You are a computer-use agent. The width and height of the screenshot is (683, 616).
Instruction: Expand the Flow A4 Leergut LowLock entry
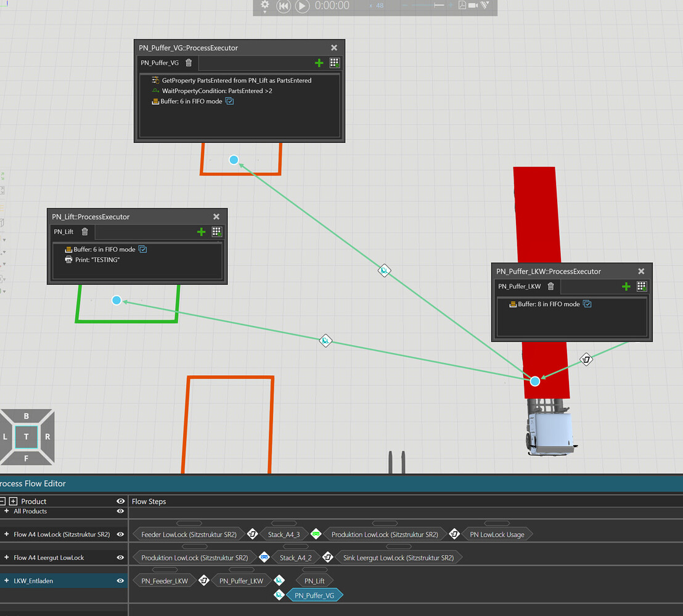(x=6, y=557)
